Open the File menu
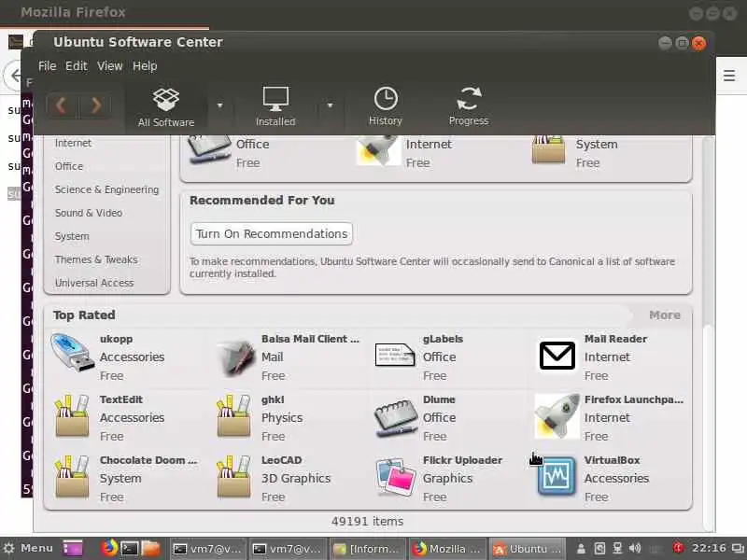This screenshot has height=560, width=747. (x=48, y=66)
